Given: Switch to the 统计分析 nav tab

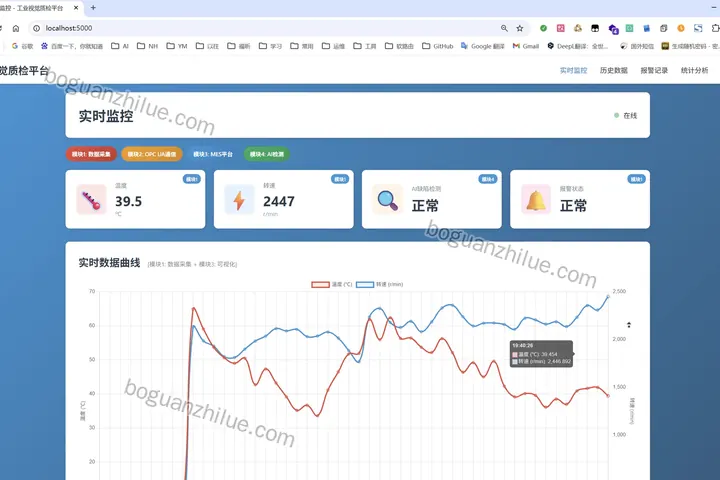Looking at the screenshot, I should tap(694, 70).
